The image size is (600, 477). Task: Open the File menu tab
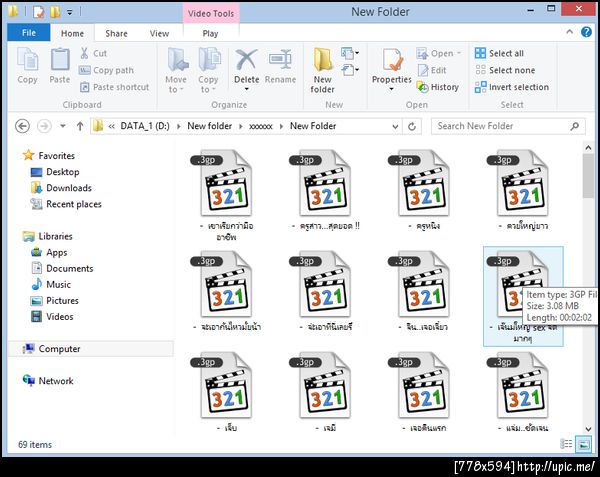(29, 33)
